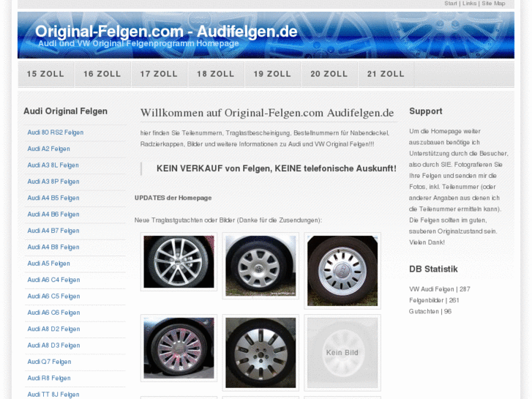Screen dimensions: 532x399
Task: Open the Site Map link
Action: coord(493,4)
